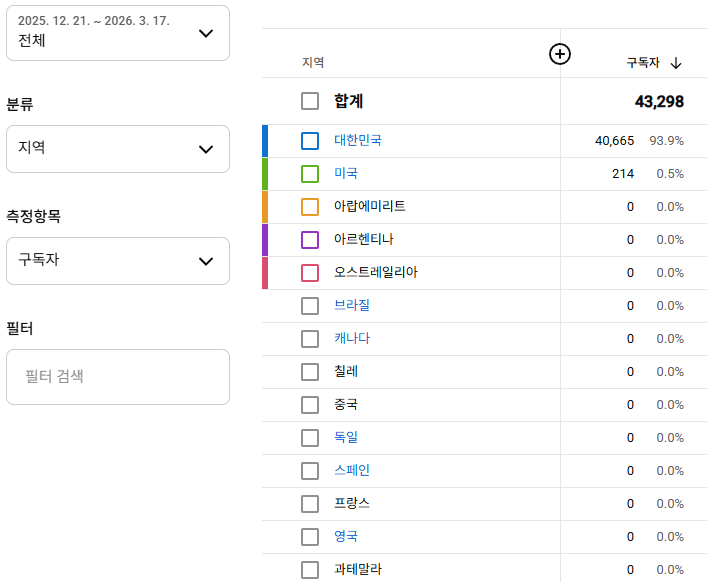Toggle the 미국 row checkbox

[x=310, y=174]
